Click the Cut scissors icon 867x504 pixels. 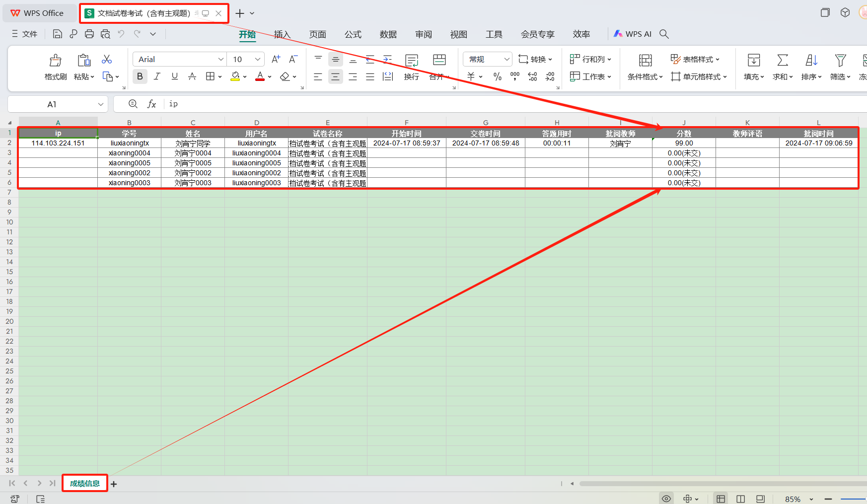[107, 60]
